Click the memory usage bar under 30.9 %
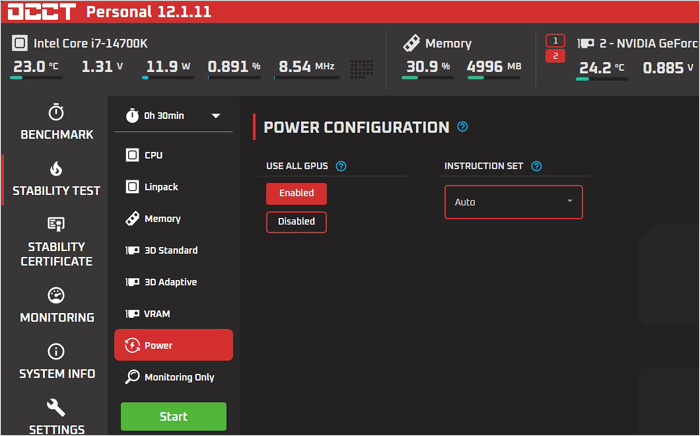The image size is (700, 436). pyautogui.click(x=428, y=78)
